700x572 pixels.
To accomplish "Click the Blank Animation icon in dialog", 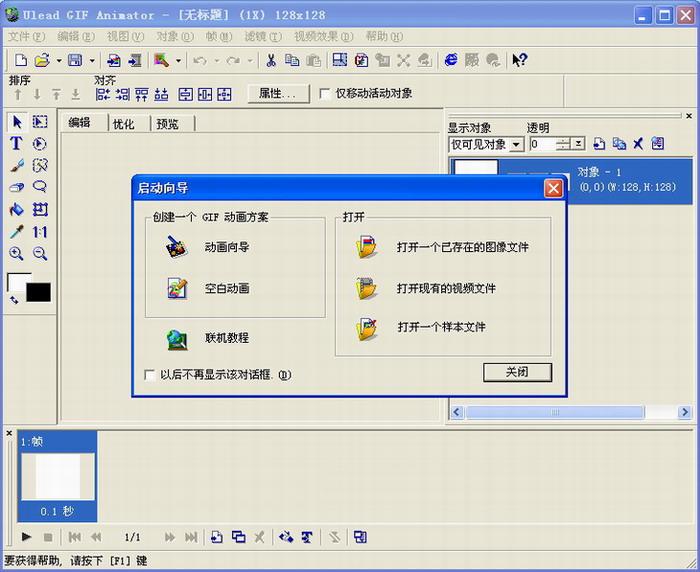I will (177, 288).
